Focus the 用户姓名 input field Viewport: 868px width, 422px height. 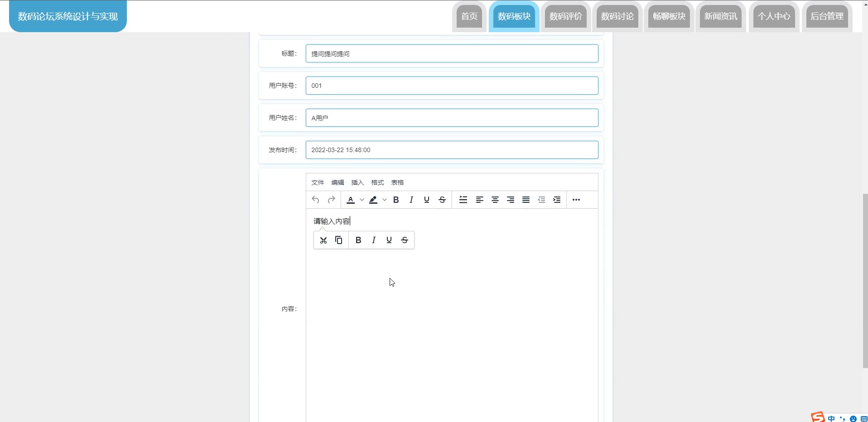(452, 118)
